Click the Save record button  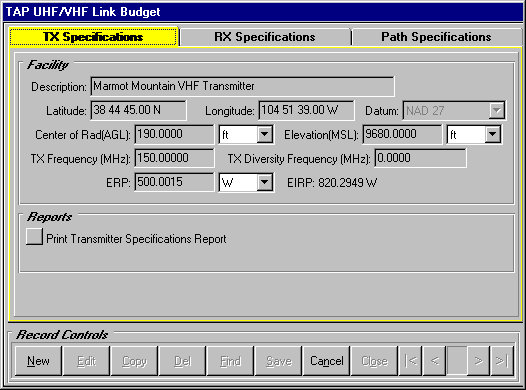point(278,361)
